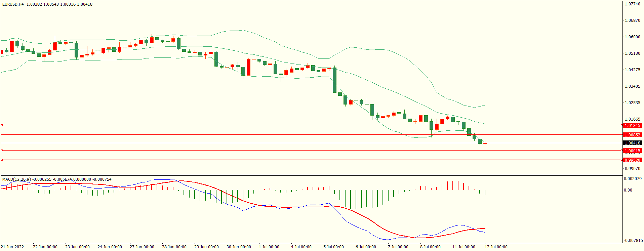The height and width of the screenshot is (251, 644).
Task: Click the 12 Jul 00:00 date label
Action: pos(496,247)
